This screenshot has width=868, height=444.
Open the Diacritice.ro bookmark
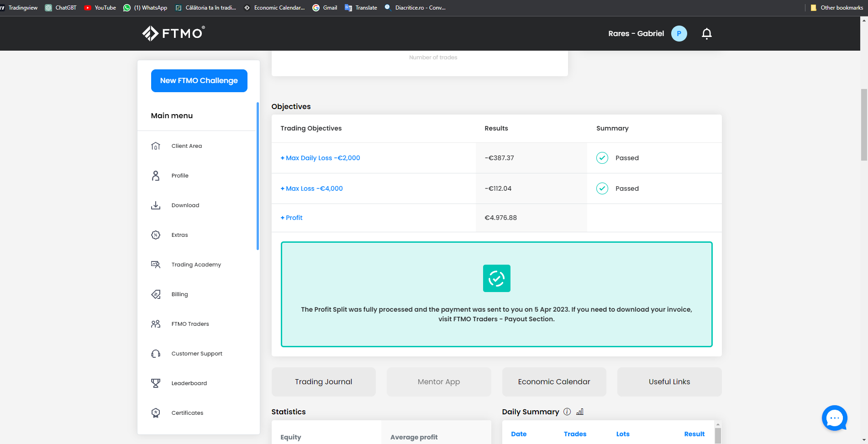click(415, 8)
